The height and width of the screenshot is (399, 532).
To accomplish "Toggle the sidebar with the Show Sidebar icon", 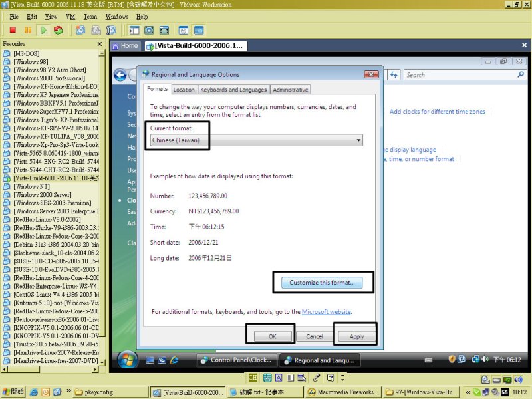I will 134,30.
